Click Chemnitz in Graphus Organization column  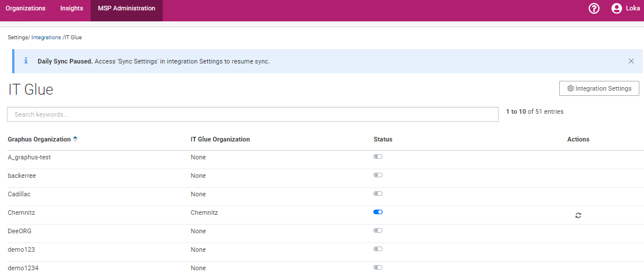coord(21,212)
